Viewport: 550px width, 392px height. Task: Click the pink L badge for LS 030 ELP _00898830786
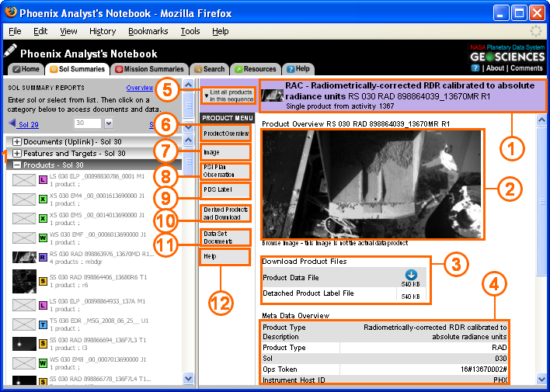44,180
